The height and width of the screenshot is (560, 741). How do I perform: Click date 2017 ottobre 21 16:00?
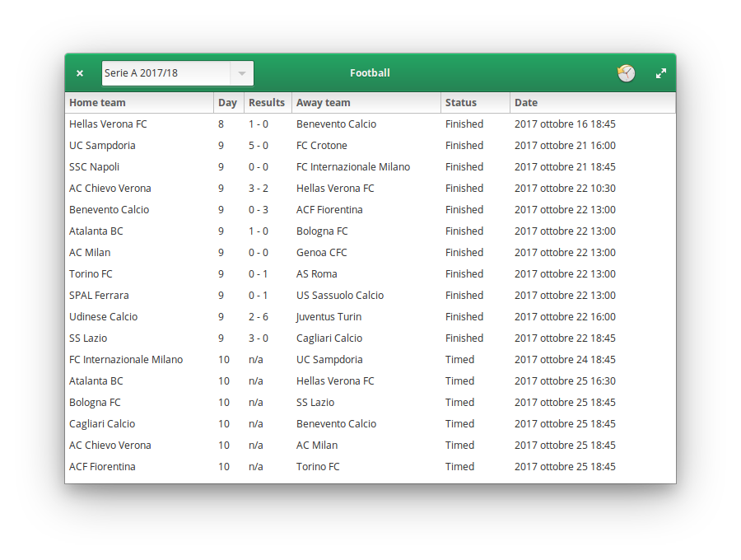coord(565,146)
